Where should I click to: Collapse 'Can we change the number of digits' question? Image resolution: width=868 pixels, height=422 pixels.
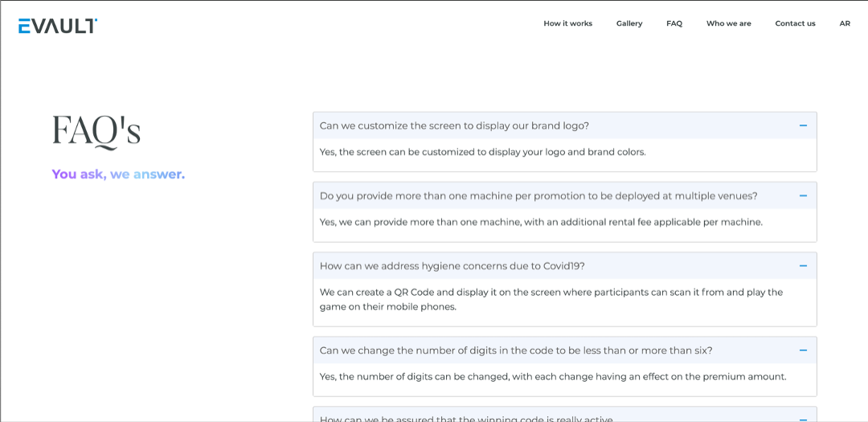[515, 350]
